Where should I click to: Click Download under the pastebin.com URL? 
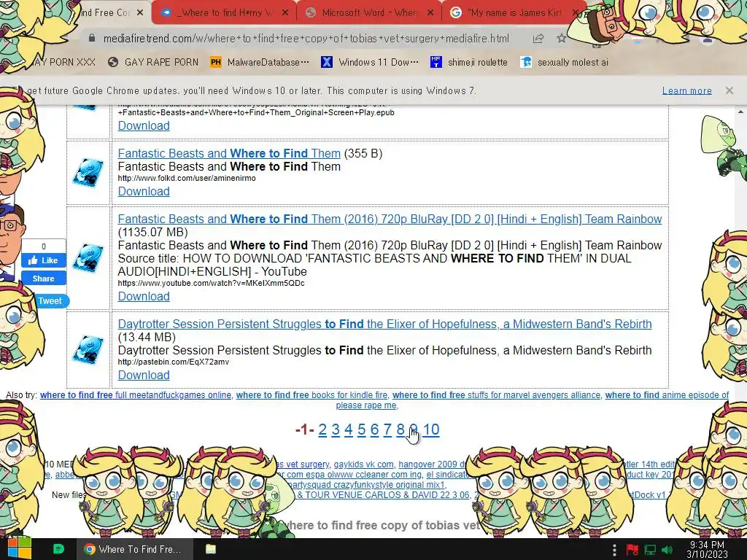(144, 376)
